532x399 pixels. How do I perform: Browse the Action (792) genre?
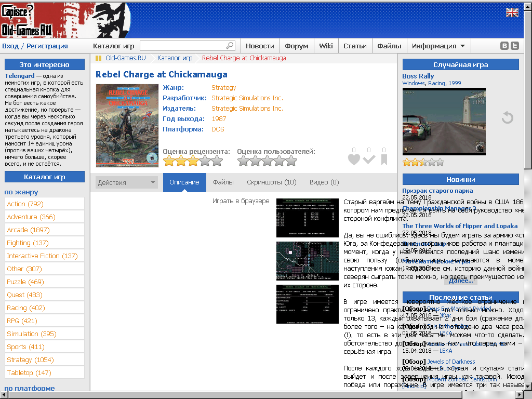coord(45,204)
